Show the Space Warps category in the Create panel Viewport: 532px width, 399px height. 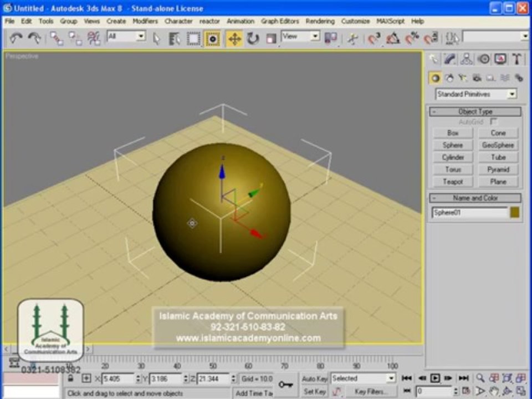point(505,78)
